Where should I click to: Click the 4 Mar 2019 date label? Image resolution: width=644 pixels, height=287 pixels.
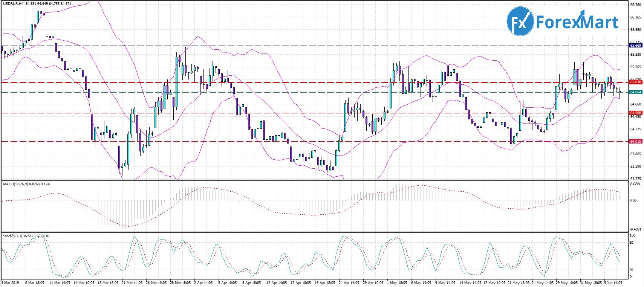[x=10, y=282]
